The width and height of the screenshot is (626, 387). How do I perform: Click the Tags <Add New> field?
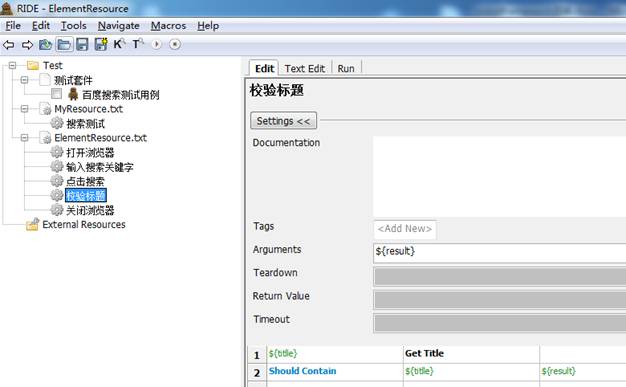click(405, 229)
